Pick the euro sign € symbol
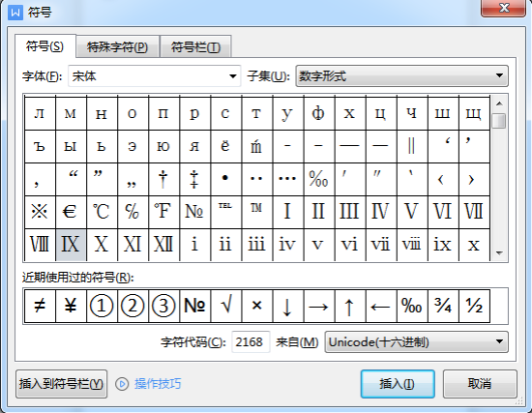This screenshot has width=532, height=413. [x=71, y=212]
